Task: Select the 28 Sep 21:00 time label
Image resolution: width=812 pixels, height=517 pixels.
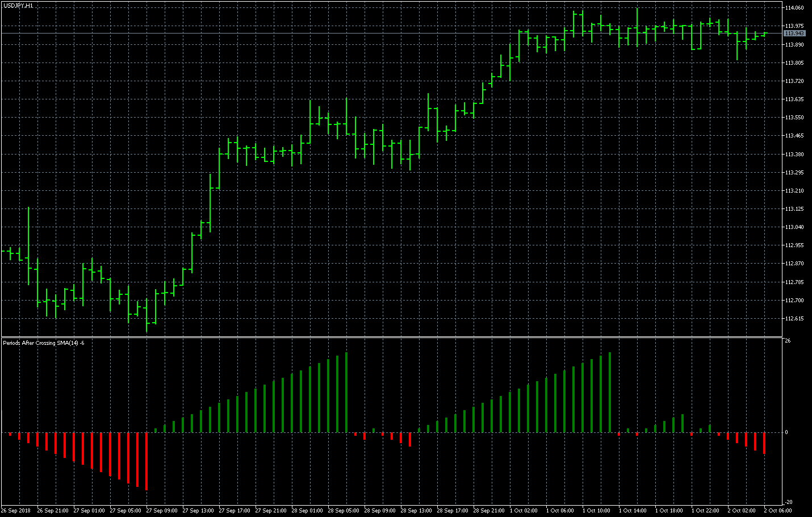Action: click(x=489, y=511)
